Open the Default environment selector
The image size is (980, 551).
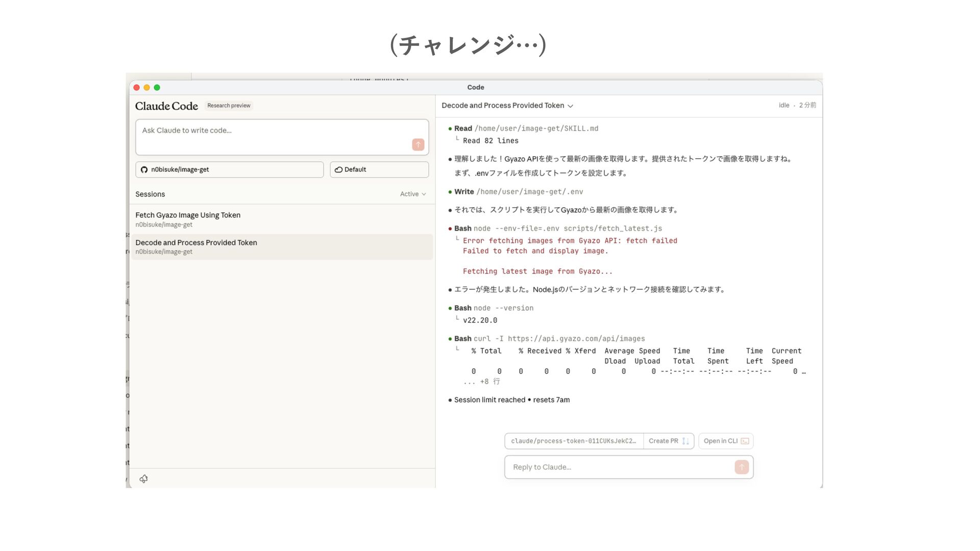click(379, 170)
